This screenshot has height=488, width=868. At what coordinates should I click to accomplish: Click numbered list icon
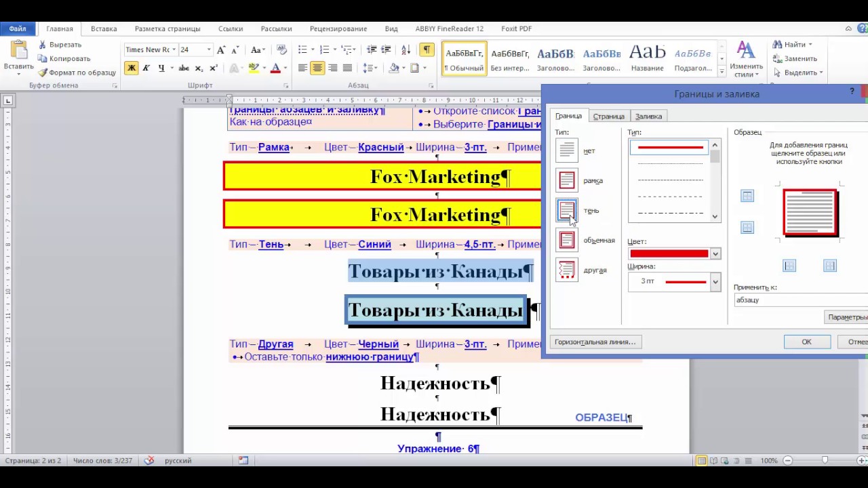(x=324, y=49)
